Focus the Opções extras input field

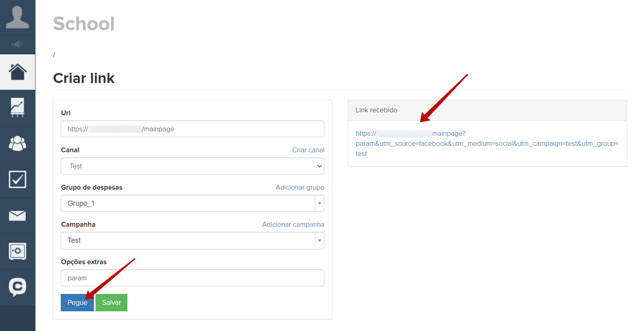pos(192,278)
